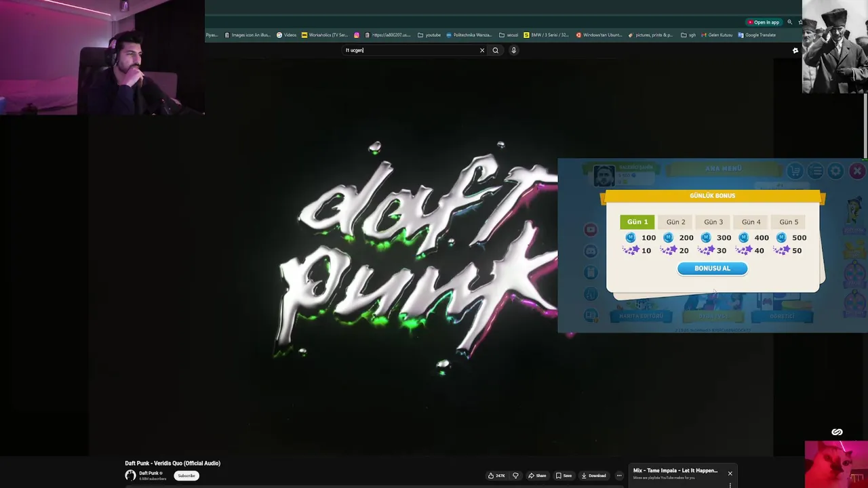The width and height of the screenshot is (868, 488).
Task: Open the secuzi bookmarks folder
Action: 509,35
